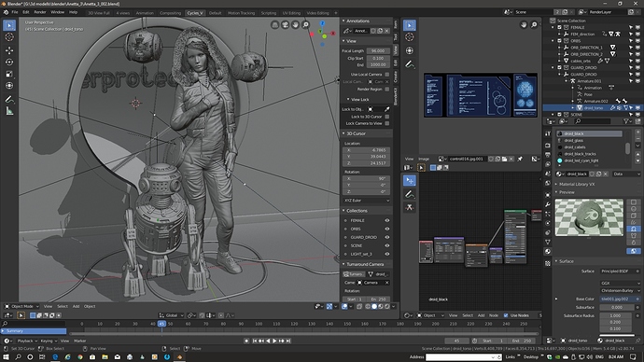The image size is (644, 362).
Task: Click the Focal Length value field
Action: click(x=378, y=51)
